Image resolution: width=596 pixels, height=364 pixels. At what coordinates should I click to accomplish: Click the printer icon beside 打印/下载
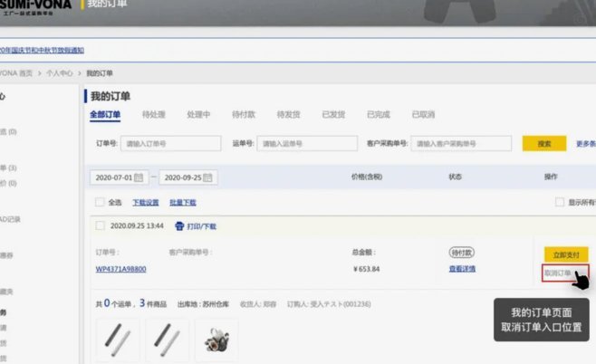(179, 226)
